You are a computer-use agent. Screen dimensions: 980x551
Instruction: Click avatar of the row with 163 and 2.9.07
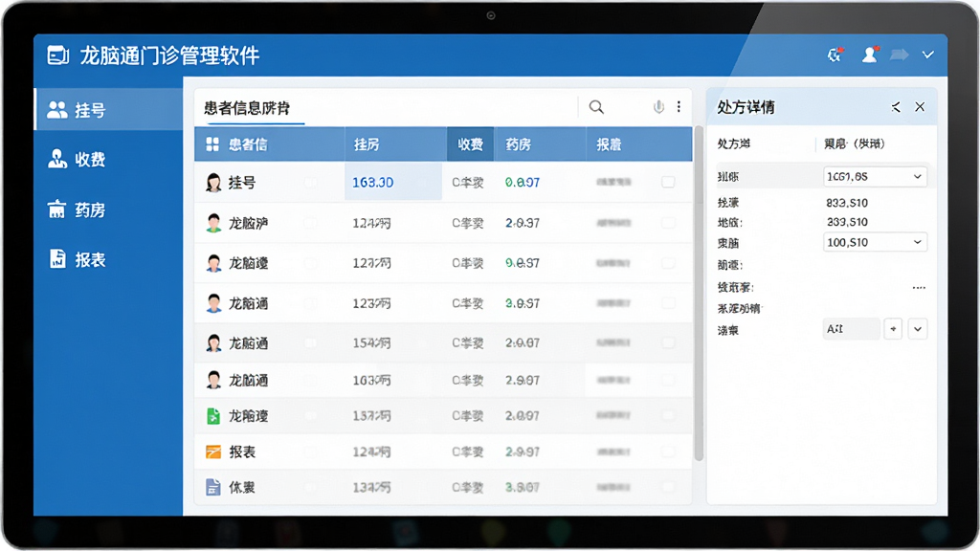[x=213, y=380]
